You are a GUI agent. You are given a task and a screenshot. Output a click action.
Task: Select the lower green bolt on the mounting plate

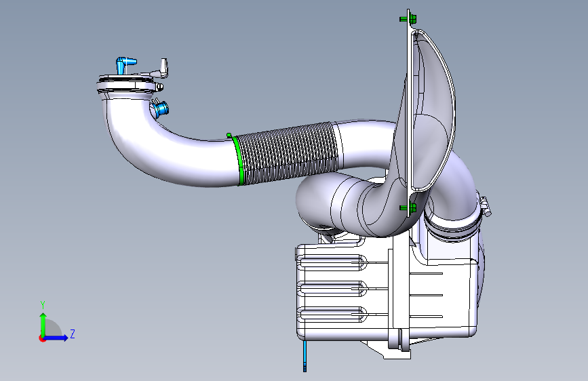[408, 207]
